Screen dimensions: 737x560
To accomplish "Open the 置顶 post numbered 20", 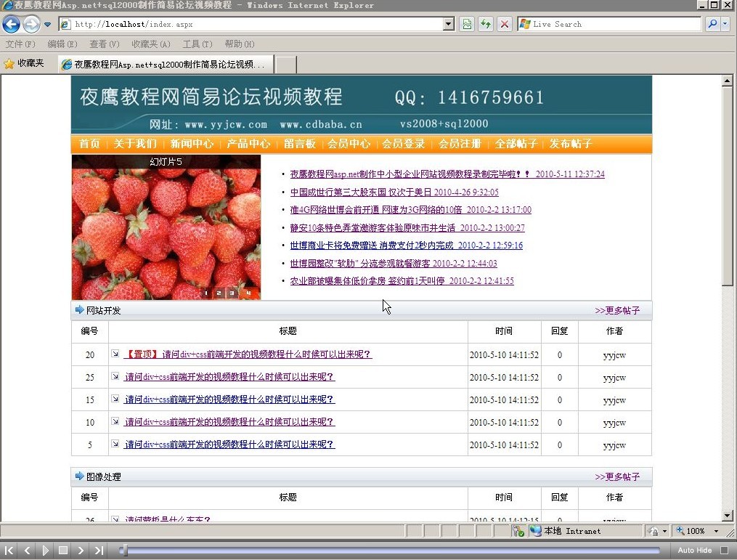I will tap(248, 354).
